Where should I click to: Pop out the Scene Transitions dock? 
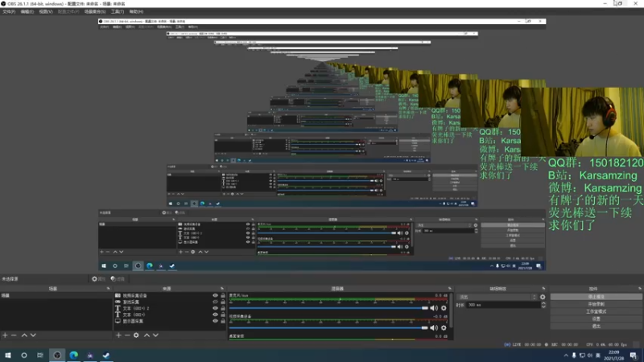pyautogui.click(x=543, y=289)
